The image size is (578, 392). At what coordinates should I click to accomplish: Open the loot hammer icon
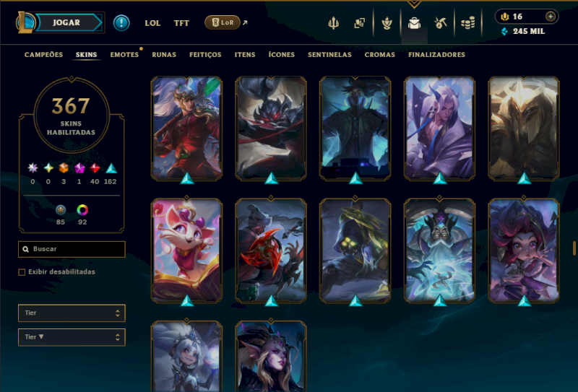[441, 23]
